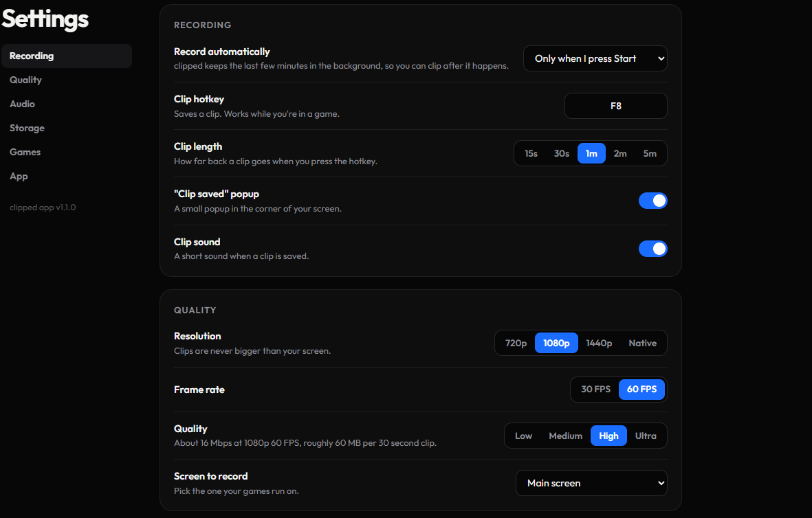Click the clipped app v1.1.0 version text
Image resolution: width=812 pixels, height=518 pixels.
coord(43,207)
